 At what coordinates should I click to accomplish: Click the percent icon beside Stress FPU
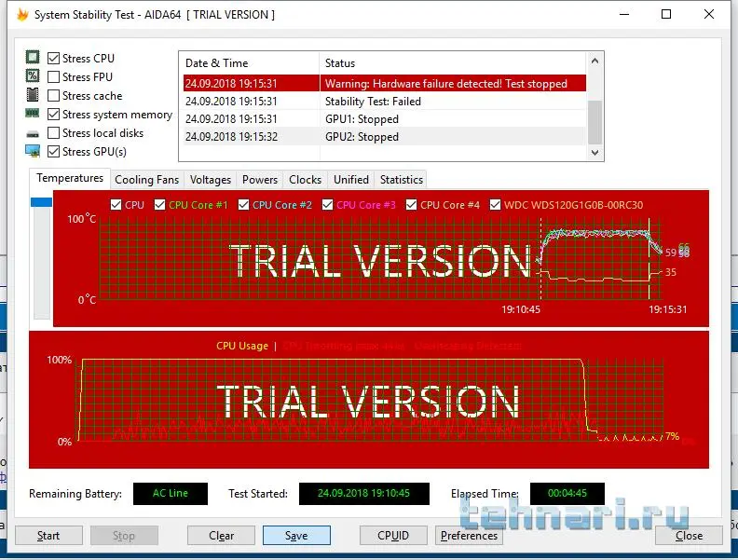click(x=33, y=75)
